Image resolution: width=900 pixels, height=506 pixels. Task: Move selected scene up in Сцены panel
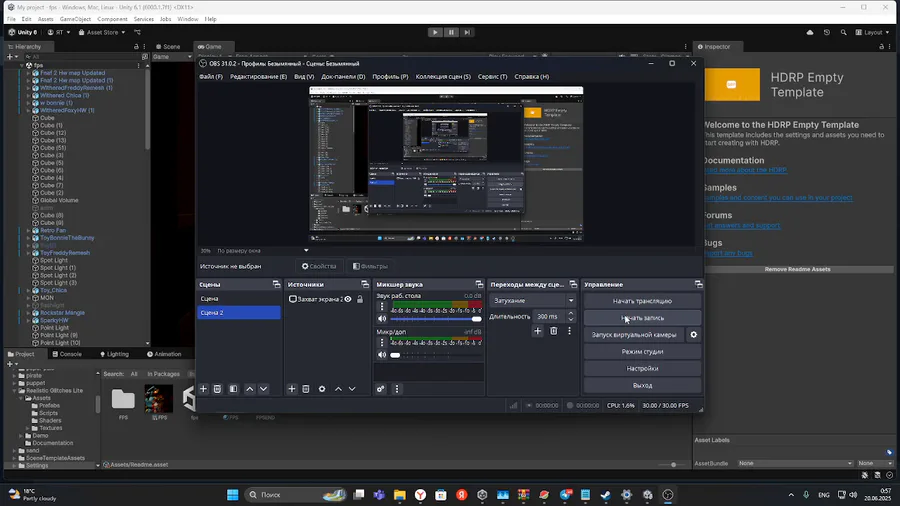pos(250,389)
